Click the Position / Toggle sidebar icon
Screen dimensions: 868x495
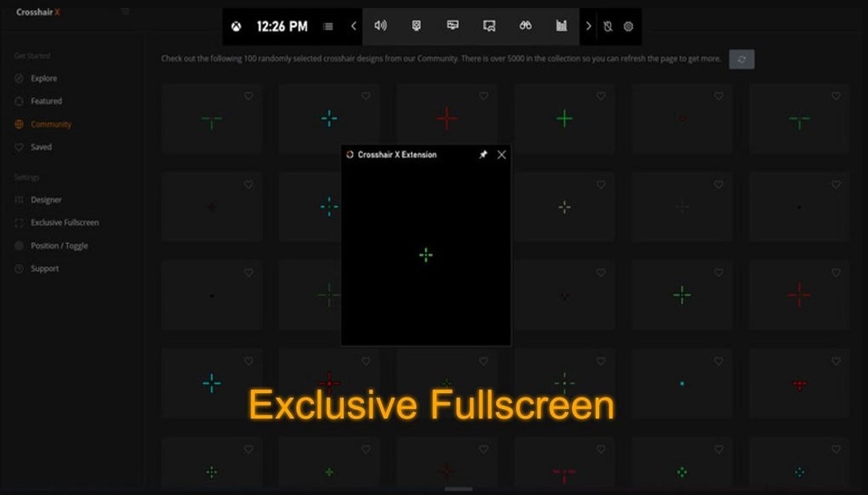click(x=19, y=246)
